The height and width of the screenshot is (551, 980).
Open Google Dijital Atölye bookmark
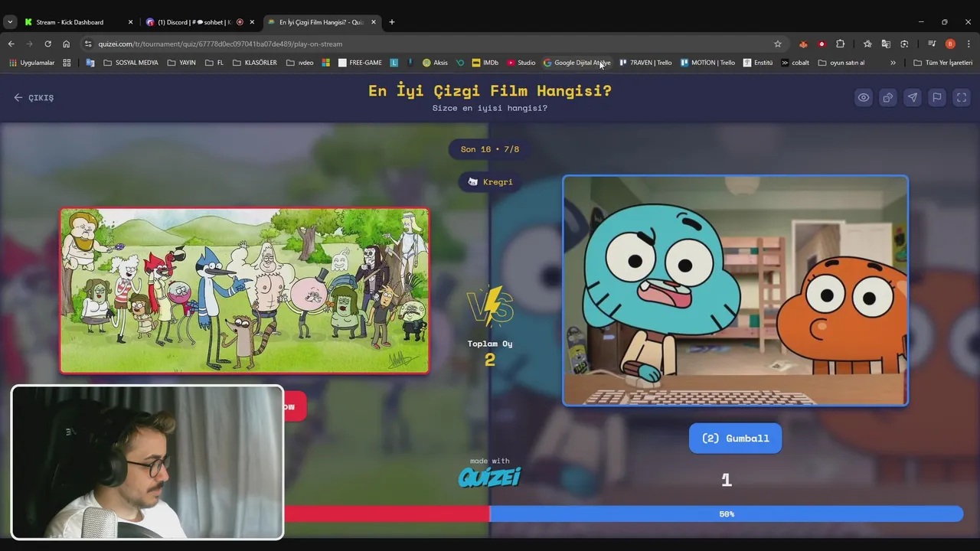click(577, 63)
